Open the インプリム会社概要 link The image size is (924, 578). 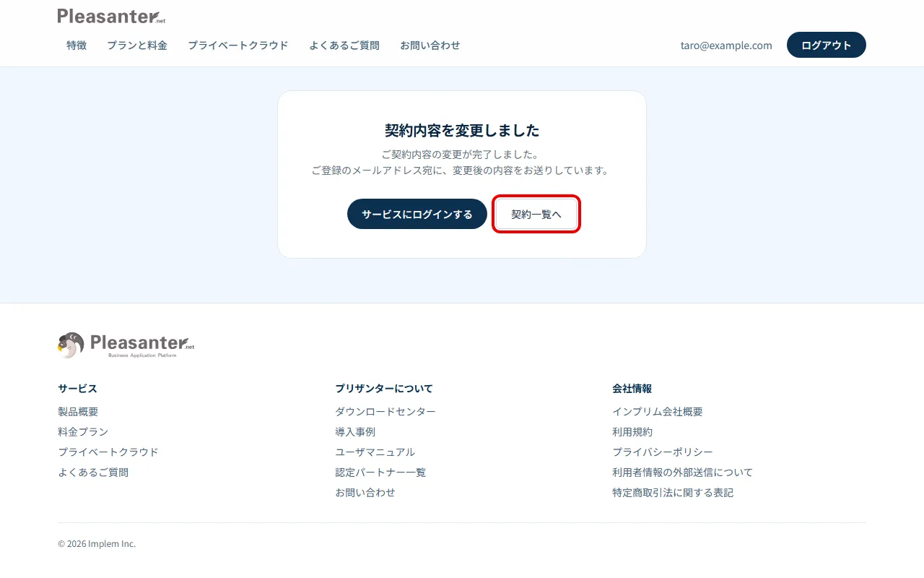658,412
